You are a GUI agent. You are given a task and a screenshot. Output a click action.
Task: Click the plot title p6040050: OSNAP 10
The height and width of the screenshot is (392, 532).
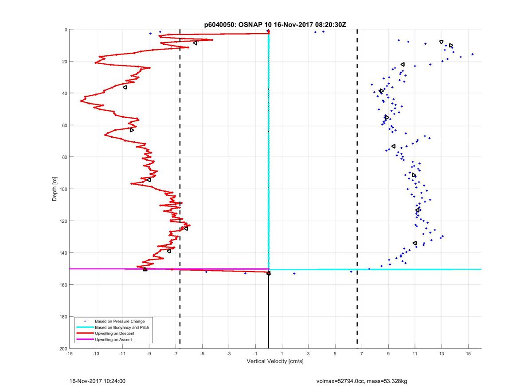[x=237, y=25]
